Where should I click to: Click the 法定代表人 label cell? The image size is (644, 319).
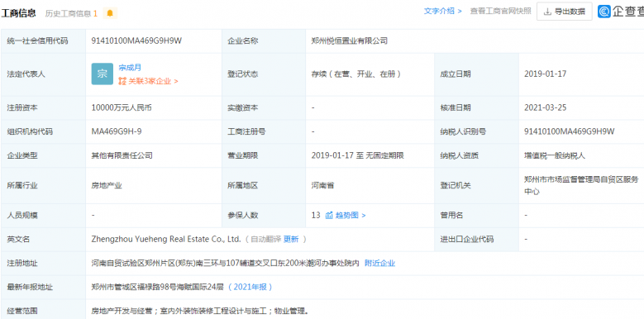tap(43, 74)
